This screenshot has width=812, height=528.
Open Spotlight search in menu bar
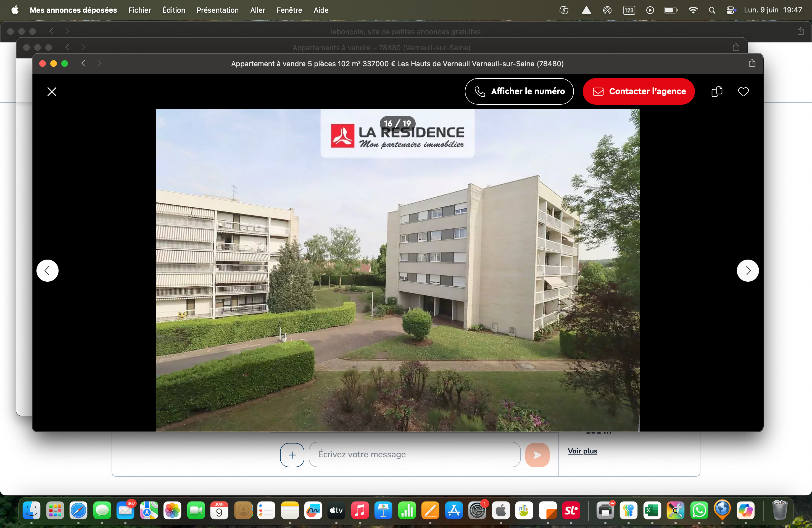click(712, 10)
